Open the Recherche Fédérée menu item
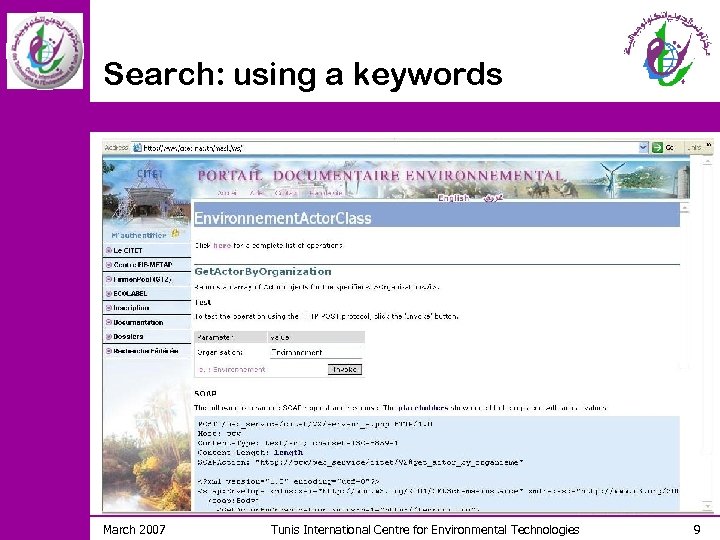Image resolution: width=720 pixels, height=540 pixels. (146, 351)
